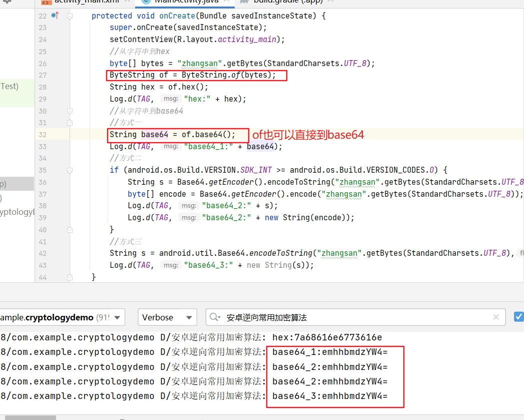Click the 'msg:' parameter hint on line 38

(x=189, y=206)
